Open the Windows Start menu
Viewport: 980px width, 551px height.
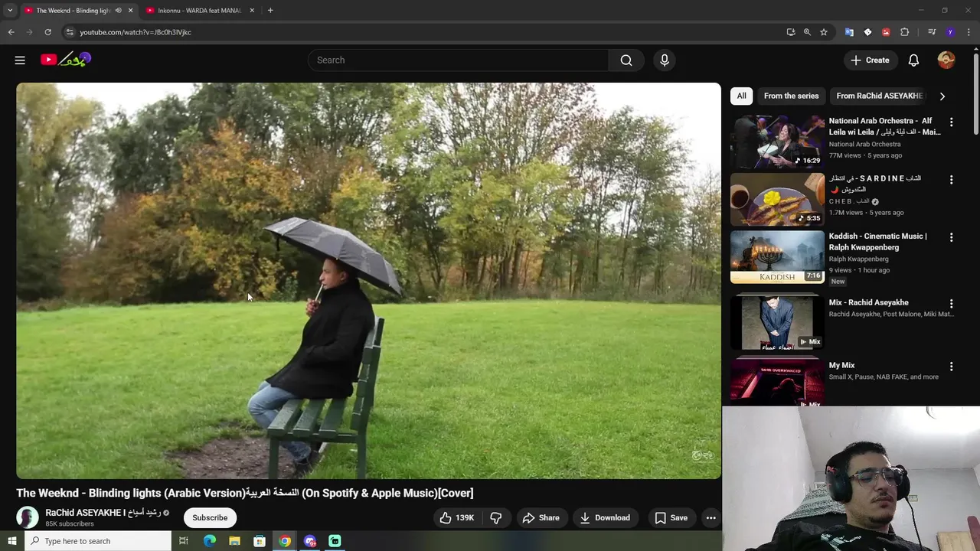tap(11, 541)
